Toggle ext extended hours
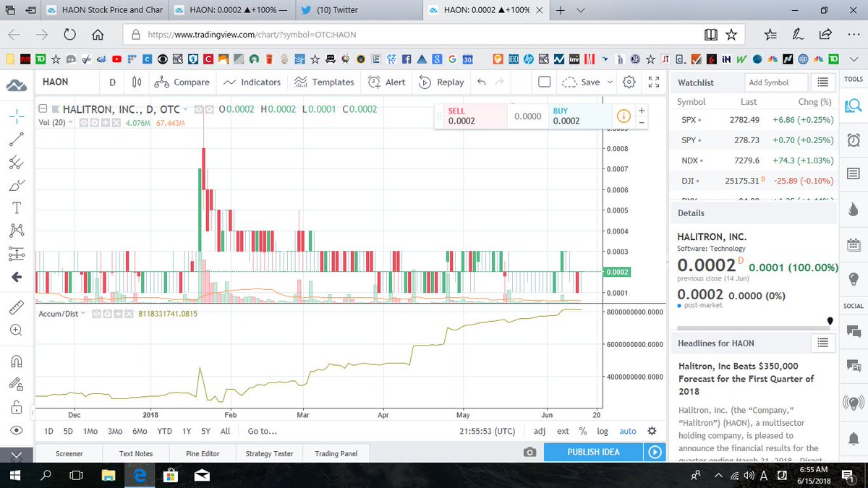This screenshot has height=488, width=868. (563, 431)
